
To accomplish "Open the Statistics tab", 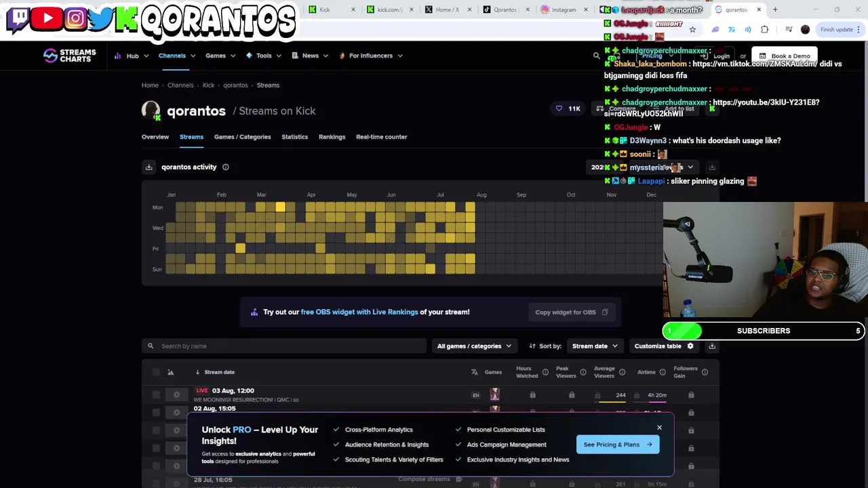I will 294,137.
